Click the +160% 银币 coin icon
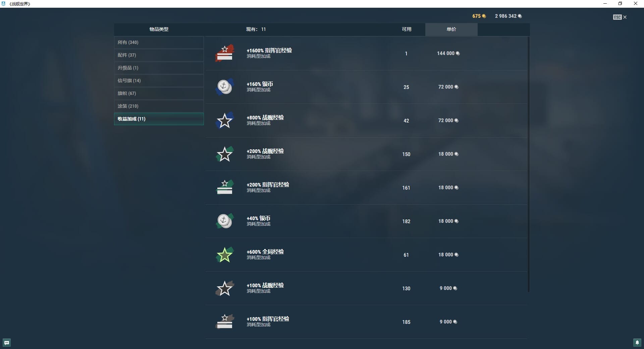 click(224, 87)
